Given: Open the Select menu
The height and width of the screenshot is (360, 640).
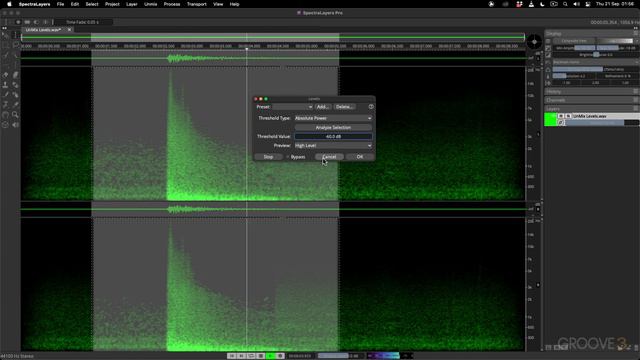Looking at the screenshot, I should pyautogui.click(x=92, y=4).
